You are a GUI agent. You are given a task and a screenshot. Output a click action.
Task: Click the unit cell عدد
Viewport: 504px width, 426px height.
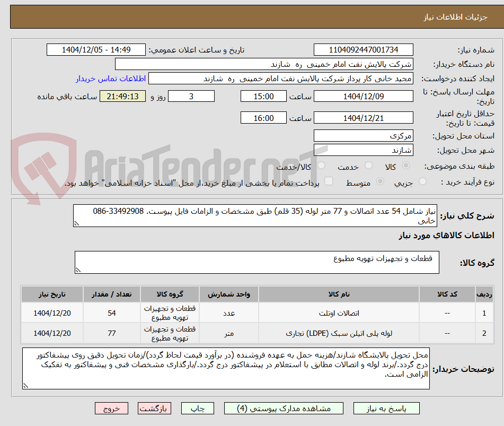click(x=228, y=313)
